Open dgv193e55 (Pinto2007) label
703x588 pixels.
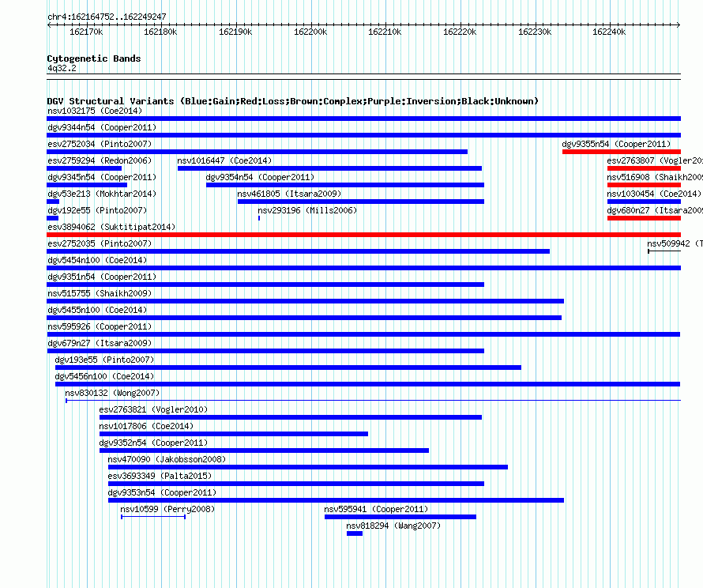pos(104,360)
